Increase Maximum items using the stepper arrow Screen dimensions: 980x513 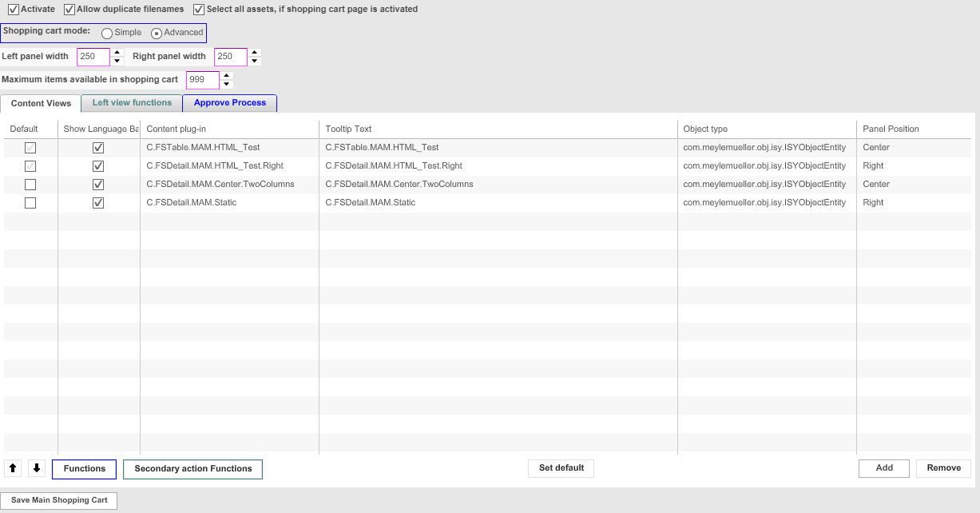tap(226, 75)
